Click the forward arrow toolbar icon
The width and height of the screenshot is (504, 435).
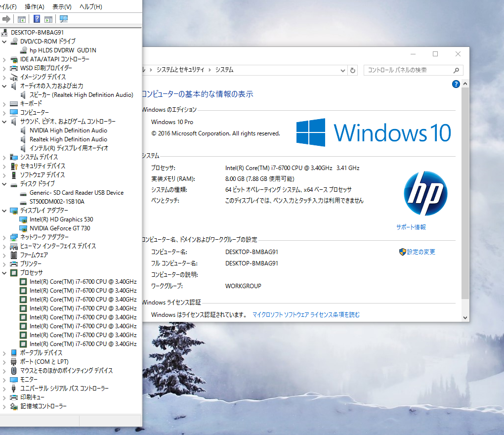[x=6, y=19]
